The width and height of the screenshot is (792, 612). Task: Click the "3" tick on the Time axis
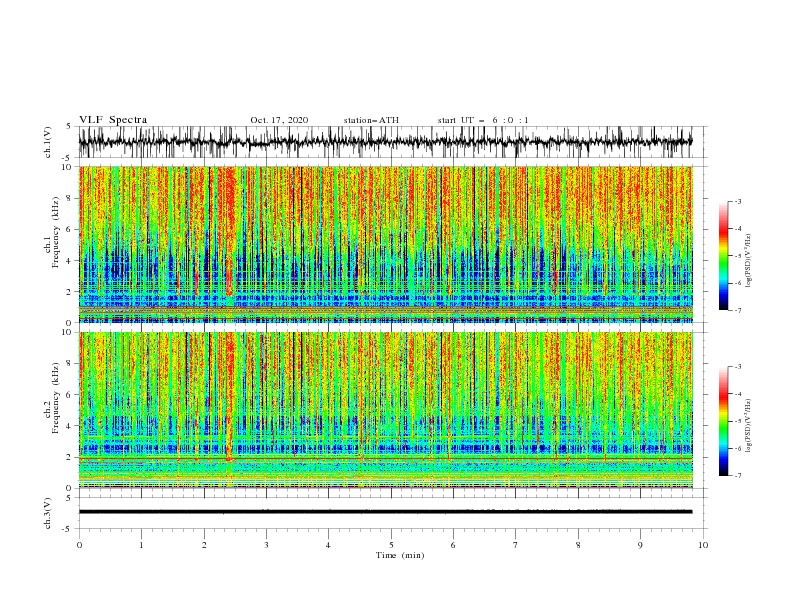tap(266, 545)
